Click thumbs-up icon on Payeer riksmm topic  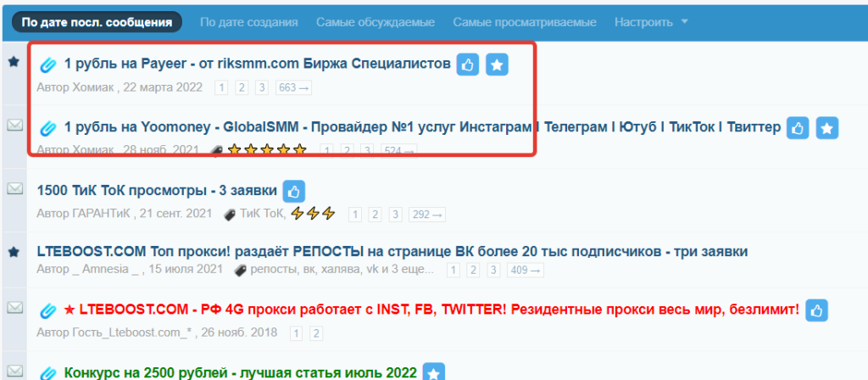[468, 65]
